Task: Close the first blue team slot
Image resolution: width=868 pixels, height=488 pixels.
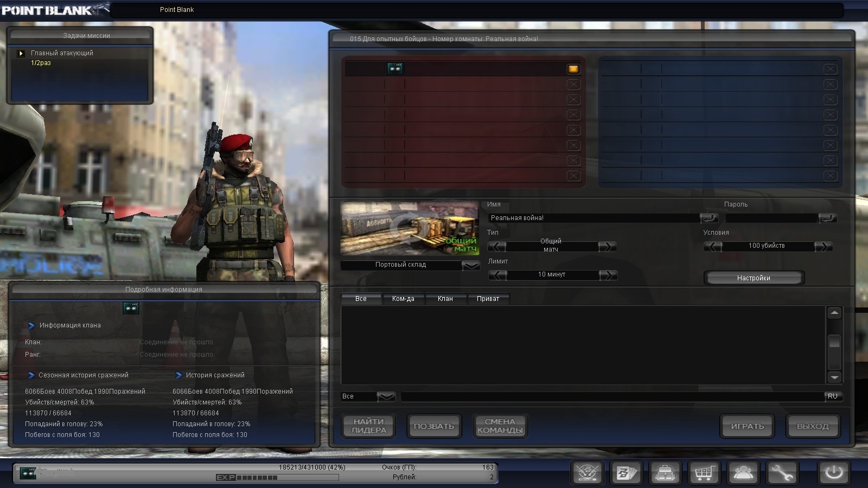Action: (x=829, y=69)
